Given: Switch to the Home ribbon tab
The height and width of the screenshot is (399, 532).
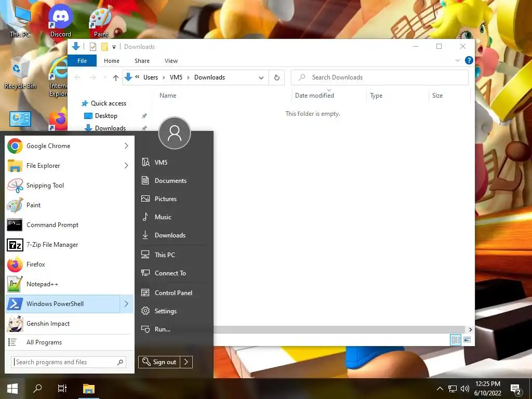Looking at the screenshot, I should (112, 61).
